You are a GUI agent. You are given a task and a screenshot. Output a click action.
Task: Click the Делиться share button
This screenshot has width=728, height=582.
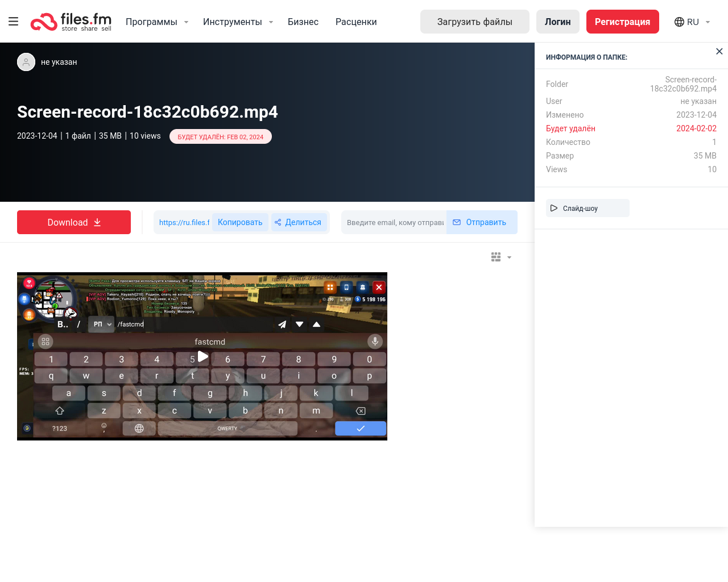click(298, 222)
